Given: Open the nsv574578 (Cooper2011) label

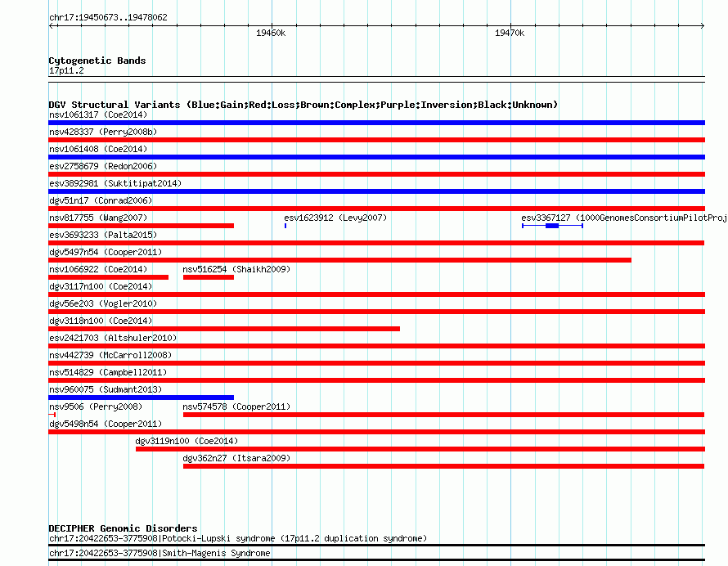Looking at the screenshot, I should tap(236, 407).
